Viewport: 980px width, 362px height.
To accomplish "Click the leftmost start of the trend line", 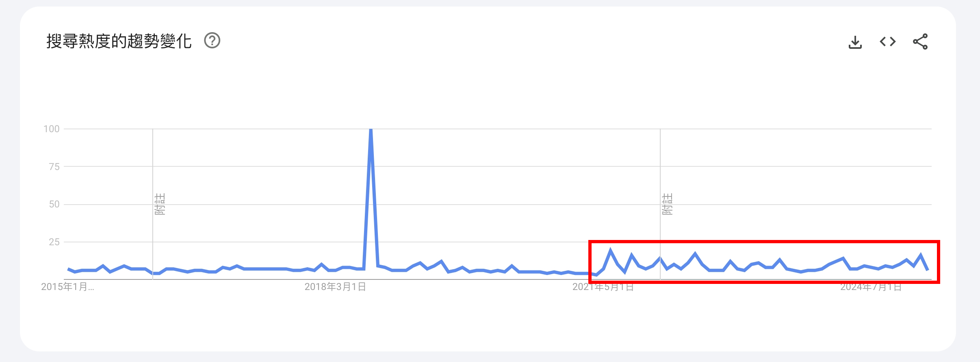I will [68, 269].
